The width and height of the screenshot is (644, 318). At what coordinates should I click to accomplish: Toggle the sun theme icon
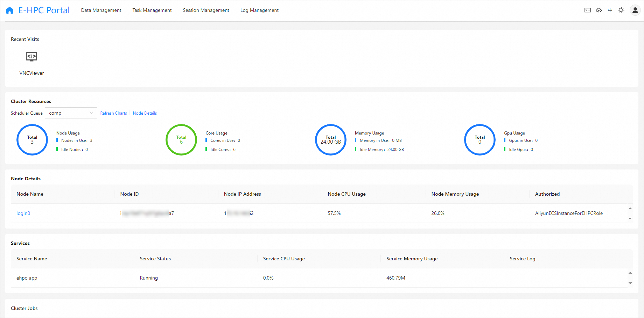tap(621, 10)
